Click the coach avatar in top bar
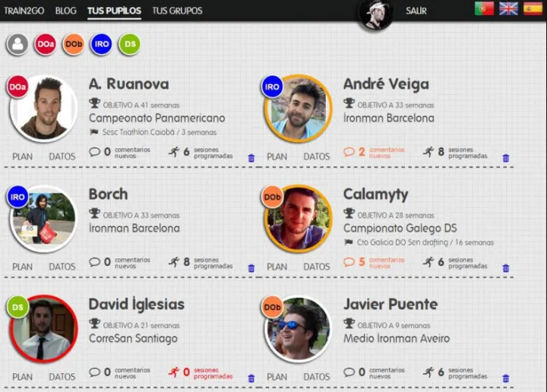The image size is (547, 392). coord(376,14)
